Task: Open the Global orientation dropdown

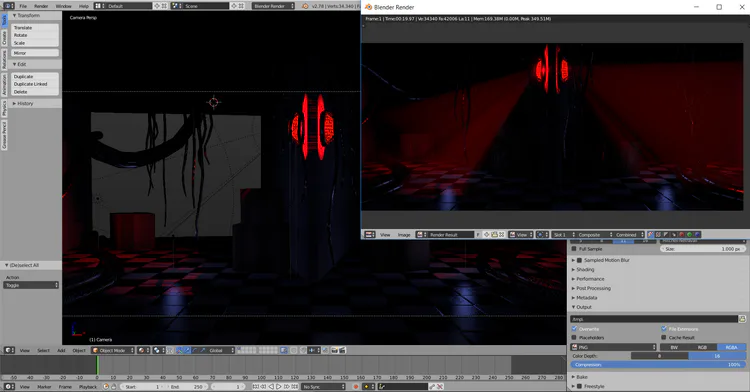Action: [x=221, y=350]
